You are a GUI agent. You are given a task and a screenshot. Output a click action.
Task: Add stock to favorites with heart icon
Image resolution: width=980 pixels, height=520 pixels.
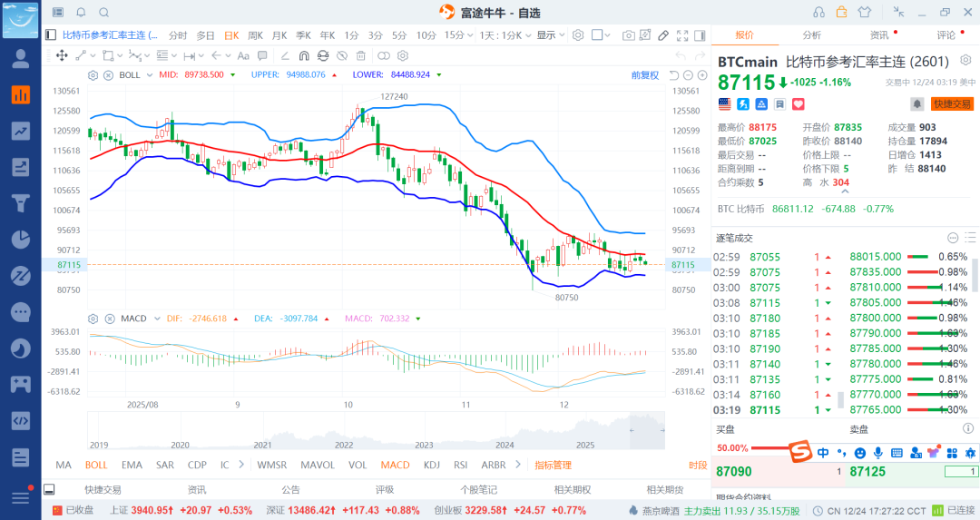click(x=774, y=104)
